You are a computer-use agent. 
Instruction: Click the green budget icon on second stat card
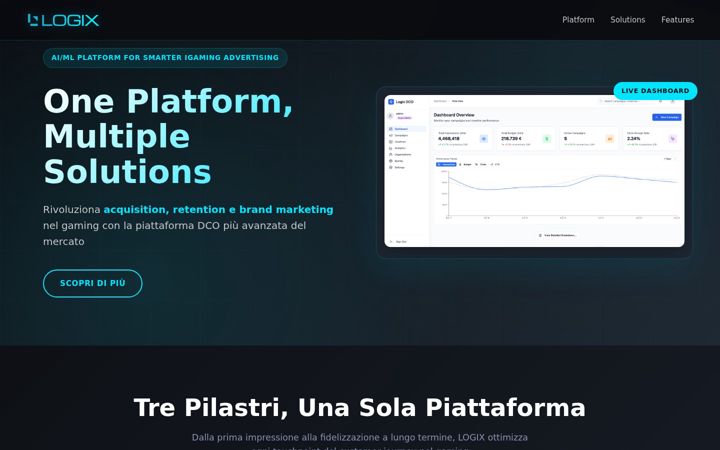pos(546,139)
